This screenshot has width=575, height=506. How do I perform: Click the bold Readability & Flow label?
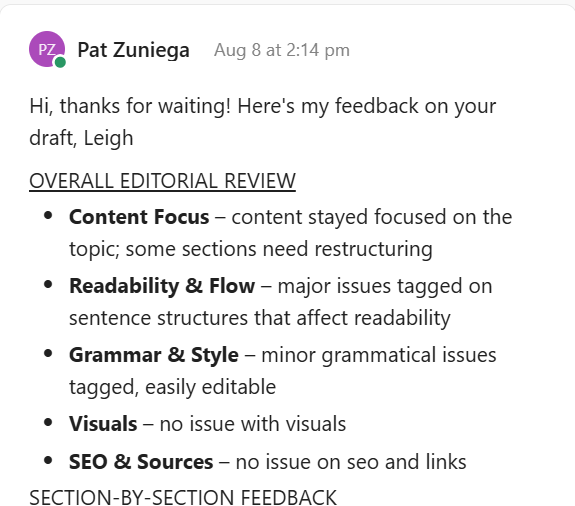click(x=162, y=286)
